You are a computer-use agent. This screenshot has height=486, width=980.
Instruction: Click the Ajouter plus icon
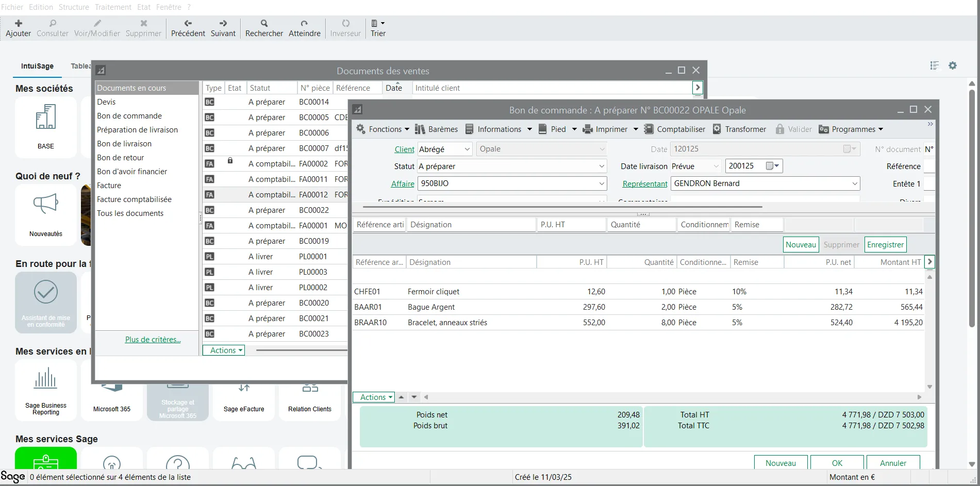(x=19, y=23)
